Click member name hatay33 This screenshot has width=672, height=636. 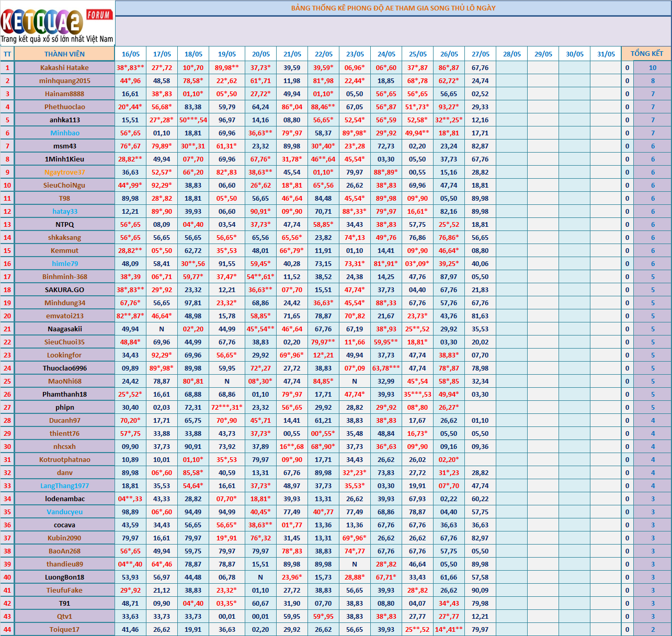pos(64,211)
